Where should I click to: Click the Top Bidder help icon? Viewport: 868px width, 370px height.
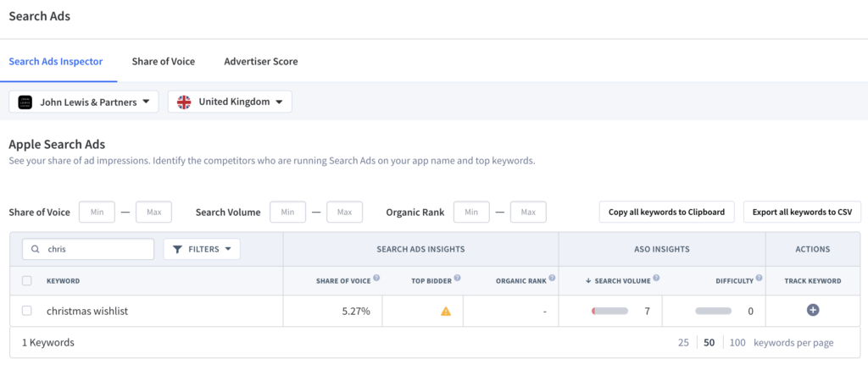coord(457,279)
